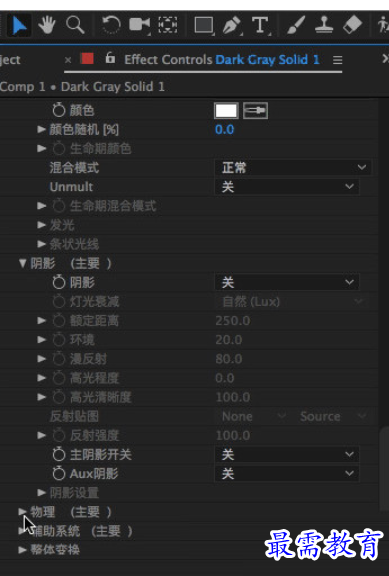
Task: Expand the 环境 property
Action: pos(41,339)
